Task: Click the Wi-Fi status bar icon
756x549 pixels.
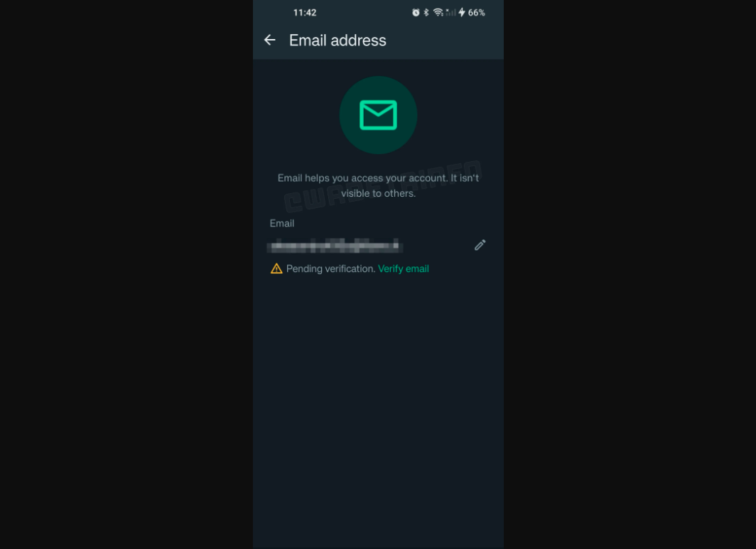Action: click(x=438, y=13)
